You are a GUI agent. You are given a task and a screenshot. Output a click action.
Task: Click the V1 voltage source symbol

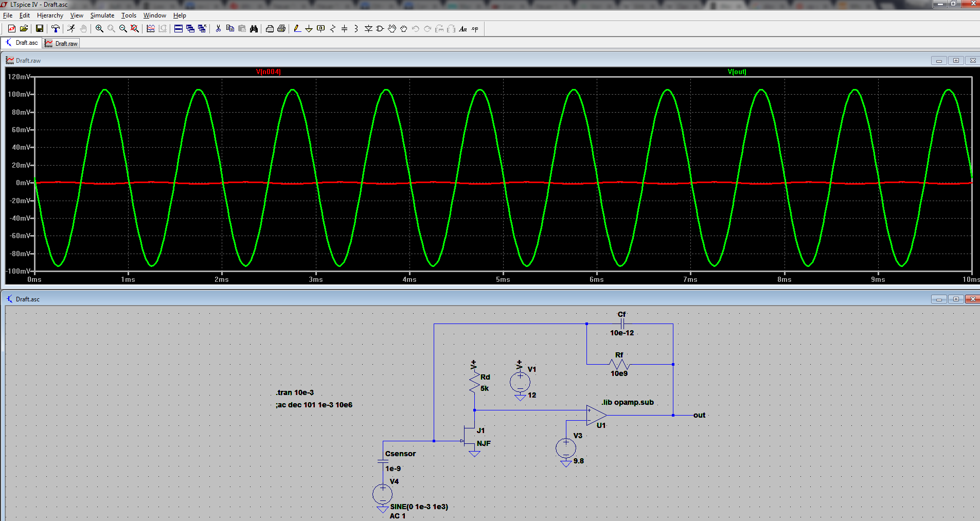point(520,383)
